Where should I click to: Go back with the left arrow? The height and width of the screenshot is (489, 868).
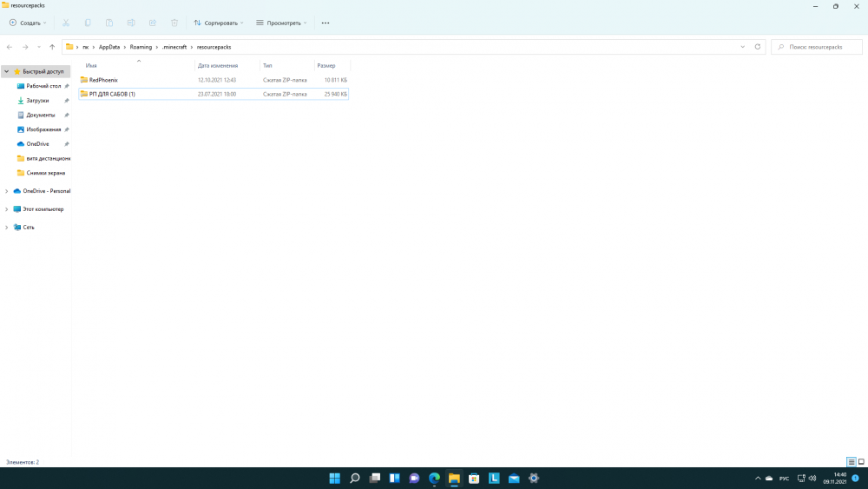(10, 47)
